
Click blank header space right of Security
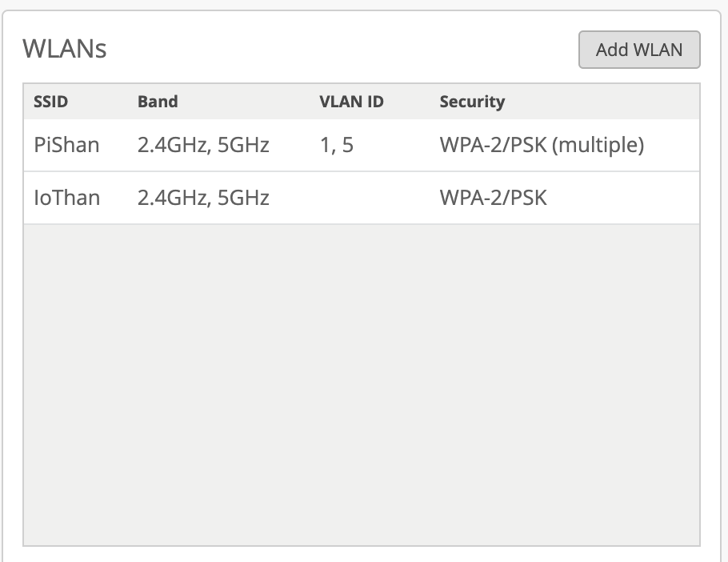(x=608, y=102)
